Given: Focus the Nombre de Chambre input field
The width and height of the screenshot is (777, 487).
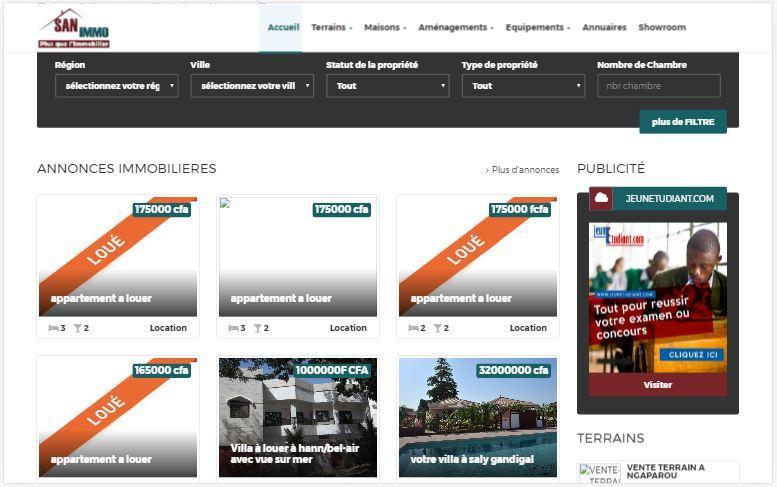Looking at the screenshot, I should pyautogui.click(x=659, y=86).
